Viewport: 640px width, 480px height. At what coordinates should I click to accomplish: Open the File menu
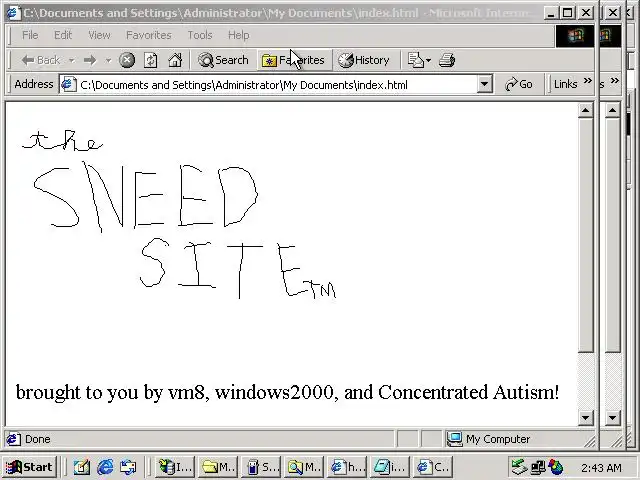(x=30, y=35)
